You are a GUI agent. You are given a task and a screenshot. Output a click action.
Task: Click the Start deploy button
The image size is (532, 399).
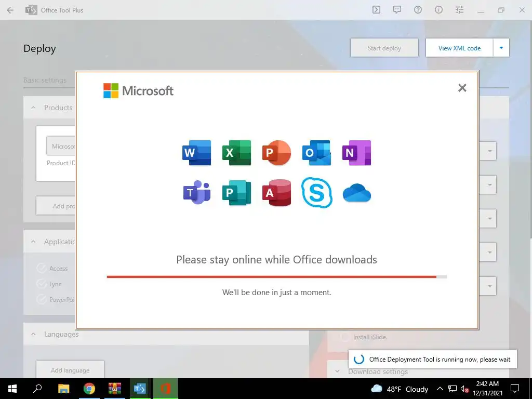pyautogui.click(x=384, y=48)
